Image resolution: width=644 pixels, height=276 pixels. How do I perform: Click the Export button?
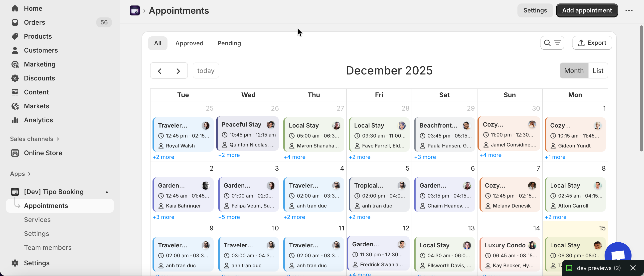pyautogui.click(x=592, y=43)
